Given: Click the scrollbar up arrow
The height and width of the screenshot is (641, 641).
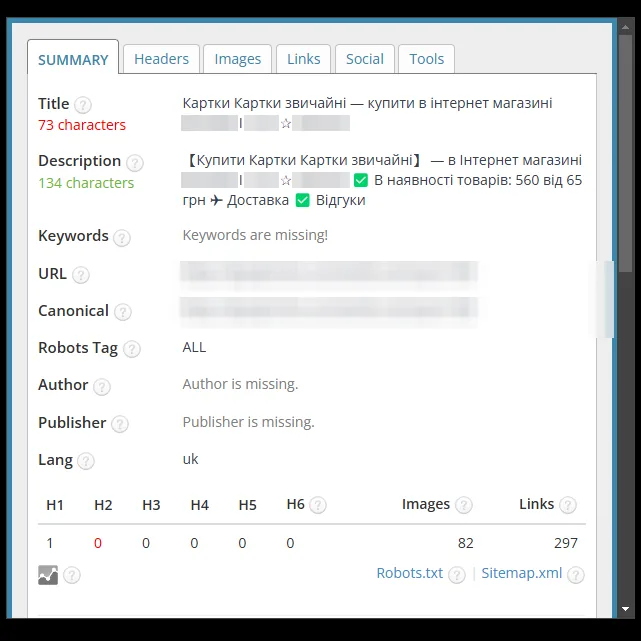Looking at the screenshot, I should pyautogui.click(x=625, y=27).
